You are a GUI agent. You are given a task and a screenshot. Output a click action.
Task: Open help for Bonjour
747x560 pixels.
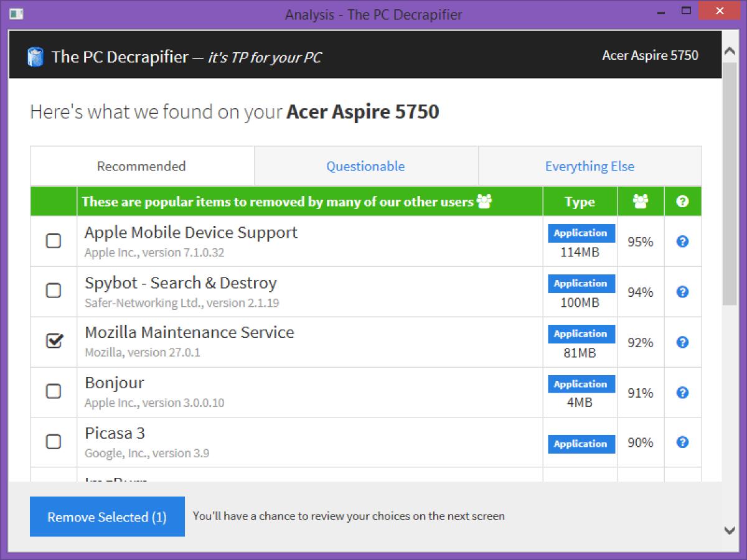click(x=682, y=393)
